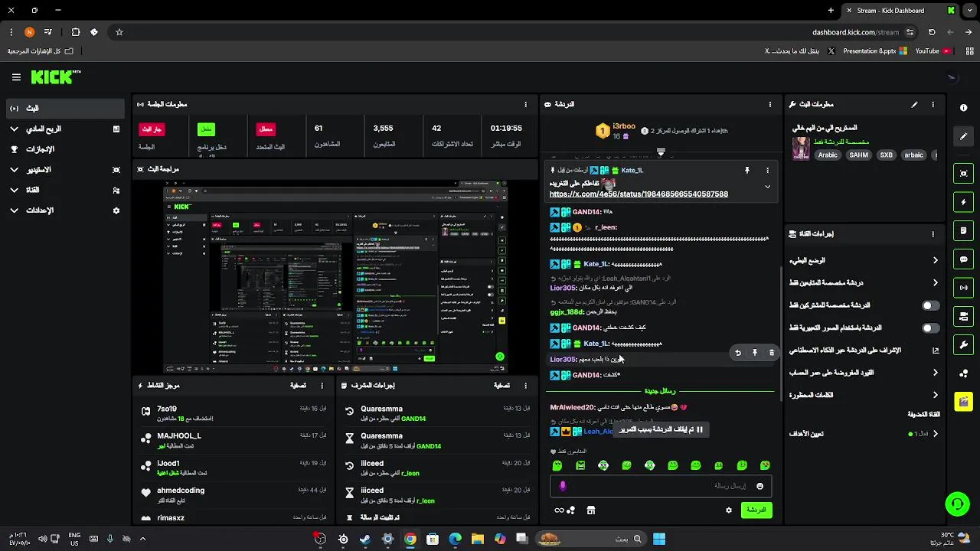Open the shop storefront icon below chat
This screenshot has height=551, width=980.
pyautogui.click(x=591, y=510)
